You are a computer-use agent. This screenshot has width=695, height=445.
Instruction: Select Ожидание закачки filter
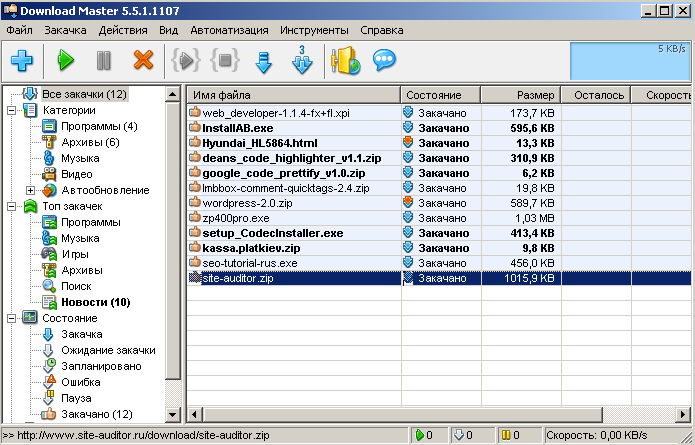(x=108, y=350)
